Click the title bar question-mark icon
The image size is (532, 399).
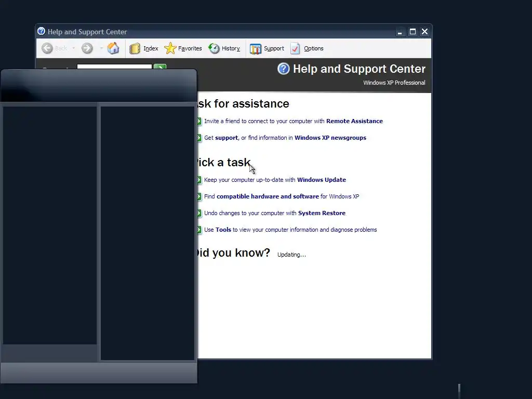pyautogui.click(x=42, y=31)
